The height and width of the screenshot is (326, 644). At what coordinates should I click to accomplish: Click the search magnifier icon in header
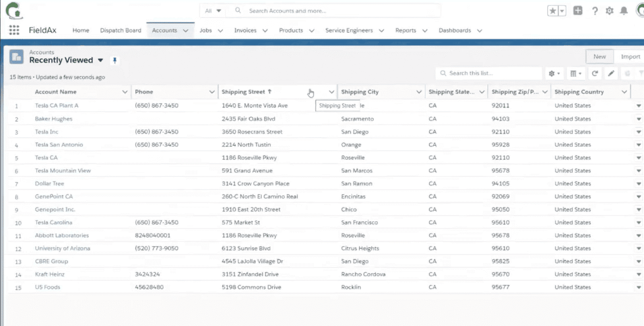pos(238,10)
